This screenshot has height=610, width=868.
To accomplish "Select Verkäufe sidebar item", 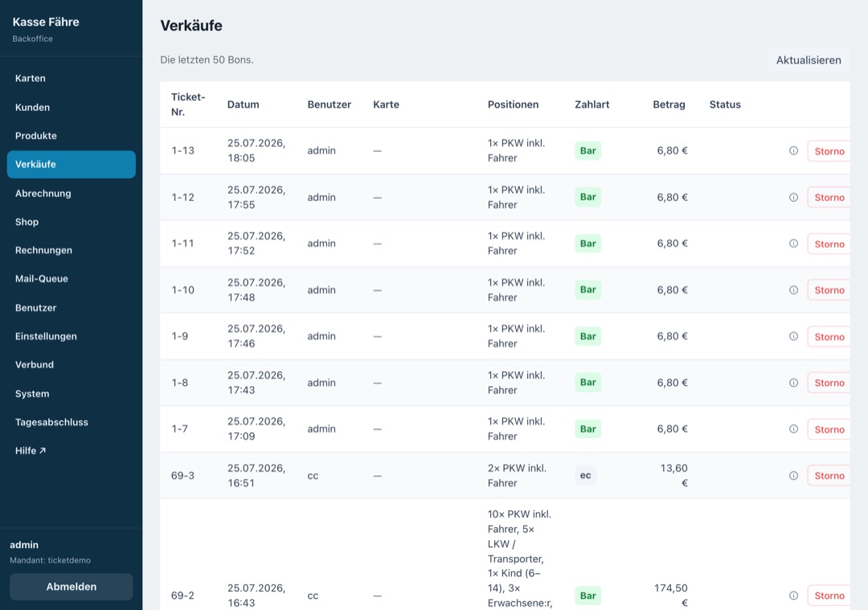I will click(x=72, y=165).
